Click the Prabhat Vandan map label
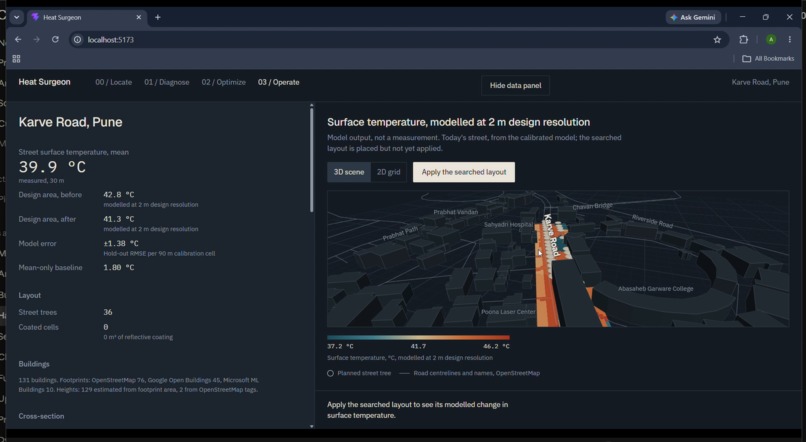The width and height of the screenshot is (806, 442). click(455, 212)
